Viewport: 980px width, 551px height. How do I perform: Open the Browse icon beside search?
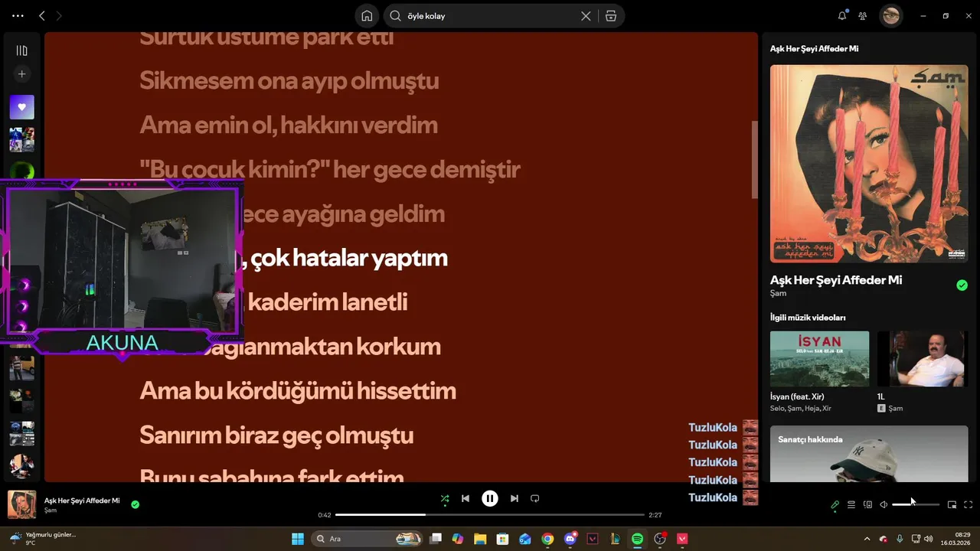tap(610, 15)
